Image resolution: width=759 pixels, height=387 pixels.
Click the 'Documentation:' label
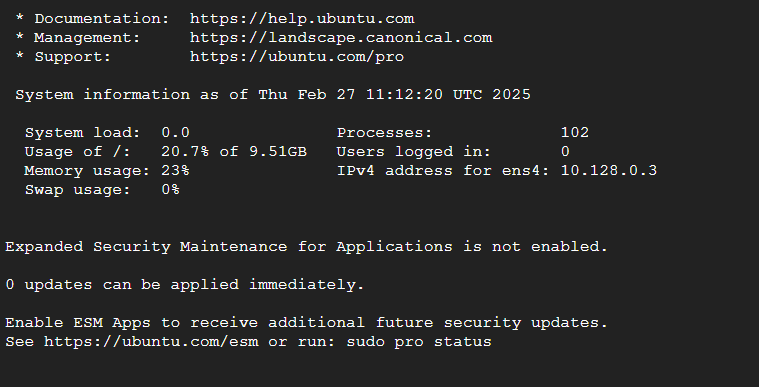(x=102, y=19)
